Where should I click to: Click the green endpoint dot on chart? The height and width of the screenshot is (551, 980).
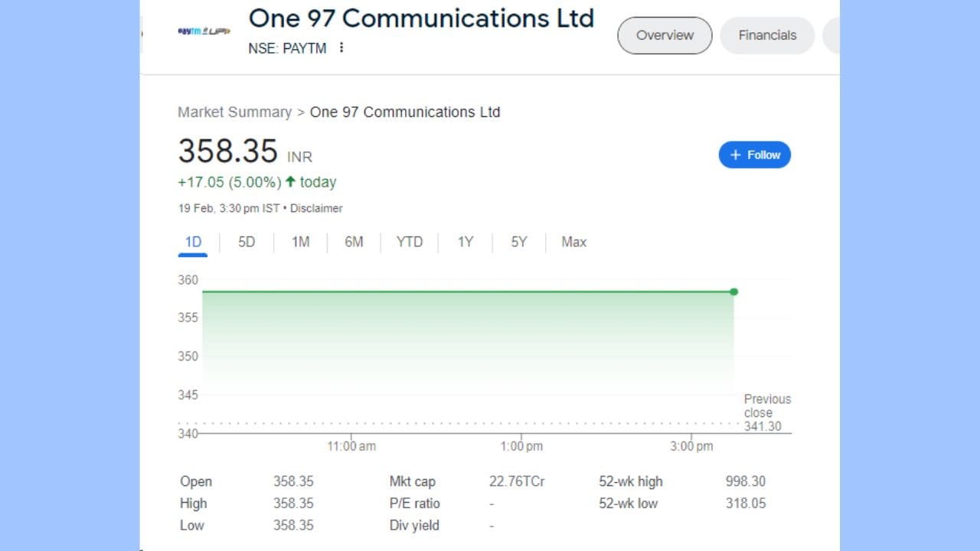point(733,292)
